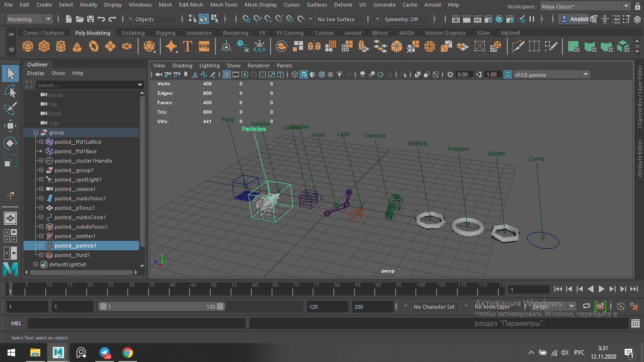Toggle snap to points magnet icon

(268, 19)
